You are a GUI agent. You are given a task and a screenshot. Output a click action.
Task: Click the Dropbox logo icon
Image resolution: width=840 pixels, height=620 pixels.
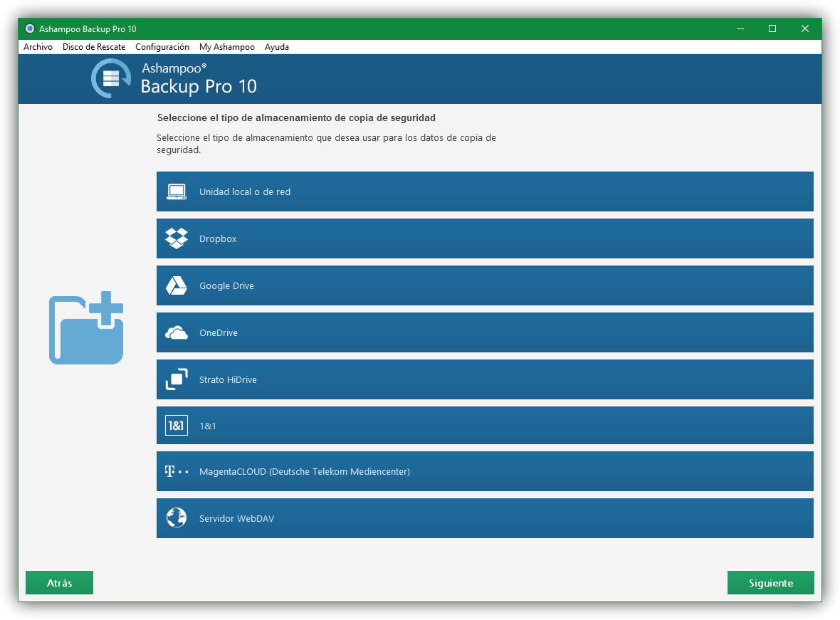pos(177,238)
